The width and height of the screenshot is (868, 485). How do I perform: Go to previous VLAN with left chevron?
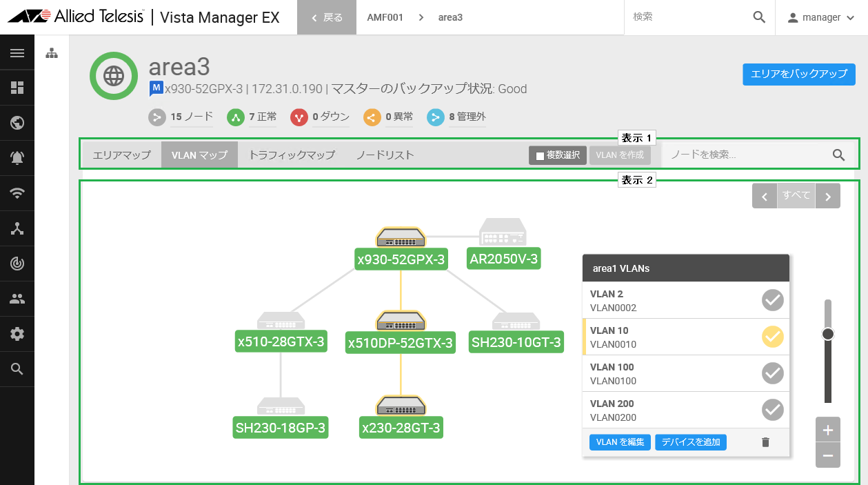pos(765,196)
